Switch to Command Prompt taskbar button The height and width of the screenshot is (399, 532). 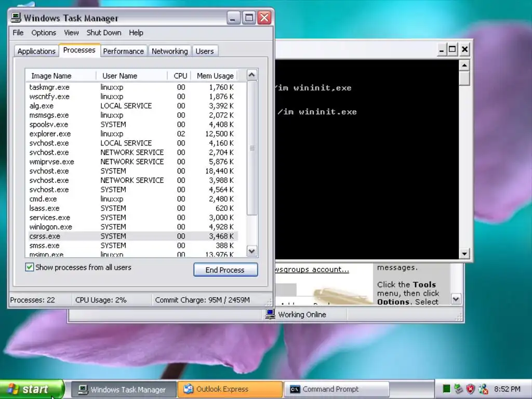click(x=337, y=389)
